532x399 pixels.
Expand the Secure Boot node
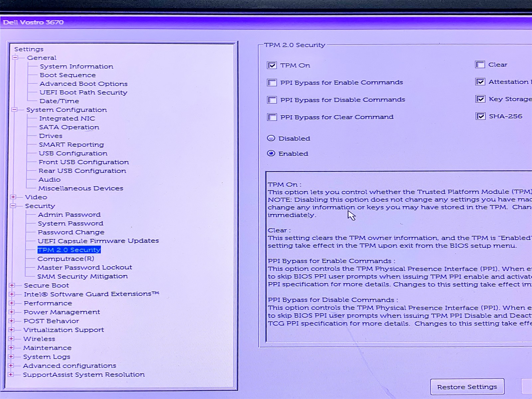point(12,285)
